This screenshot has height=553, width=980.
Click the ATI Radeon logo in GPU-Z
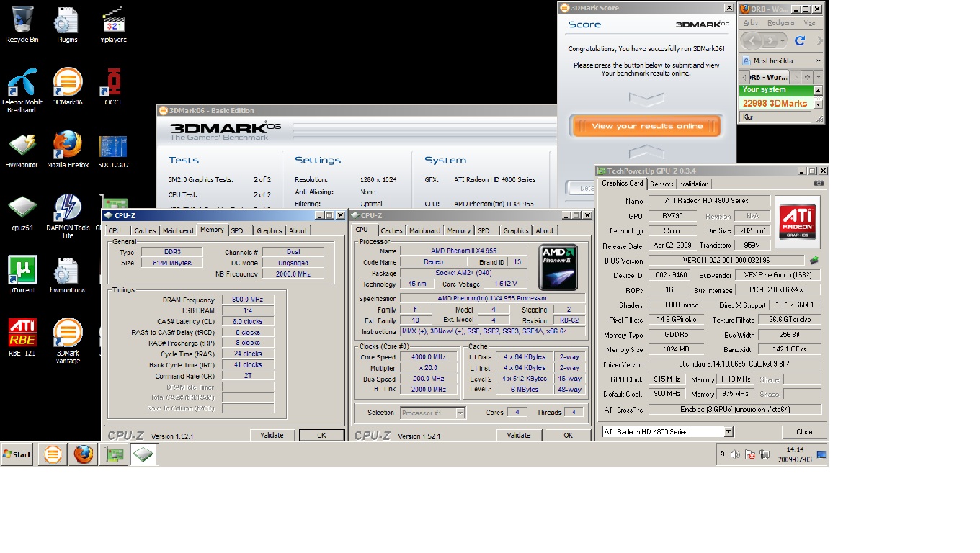(797, 221)
